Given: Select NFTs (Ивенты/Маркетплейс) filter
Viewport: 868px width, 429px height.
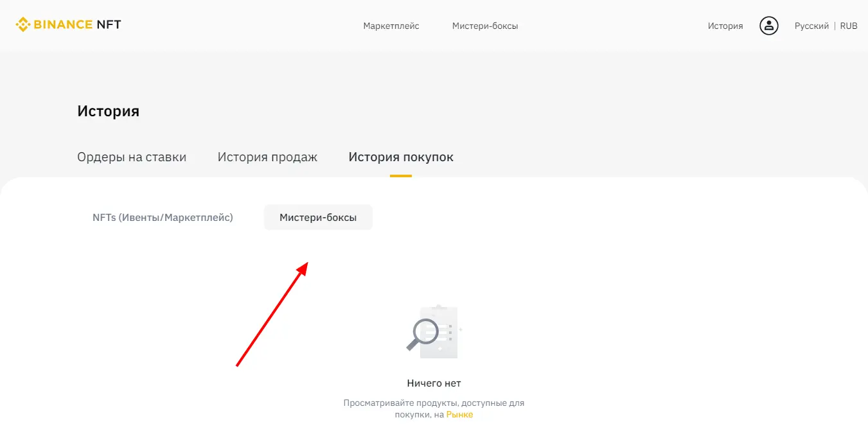Looking at the screenshot, I should [163, 218].
